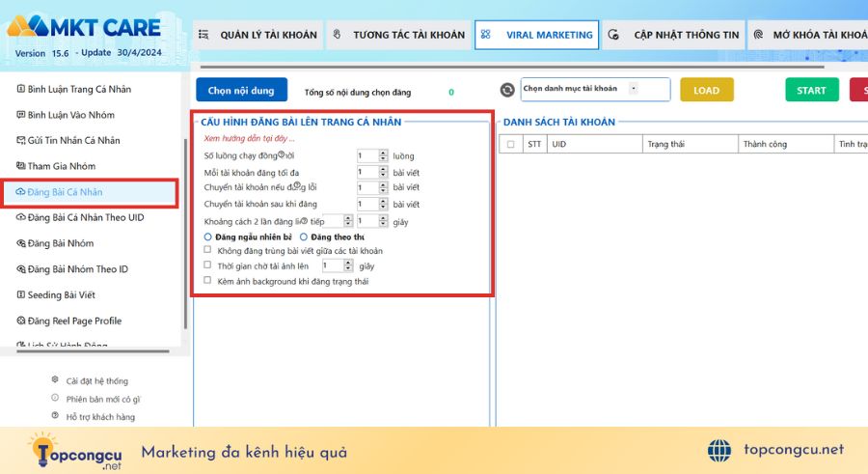
Task: Click the yellow LOAD button
Action: coord(706,90)
